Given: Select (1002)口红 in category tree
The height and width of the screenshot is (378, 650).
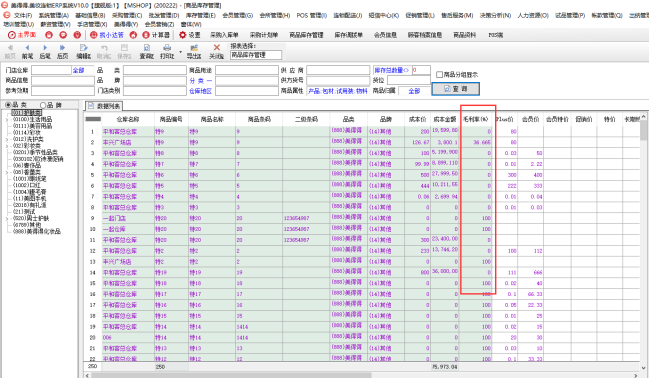Looking at the screenshot, I should 27,185.
